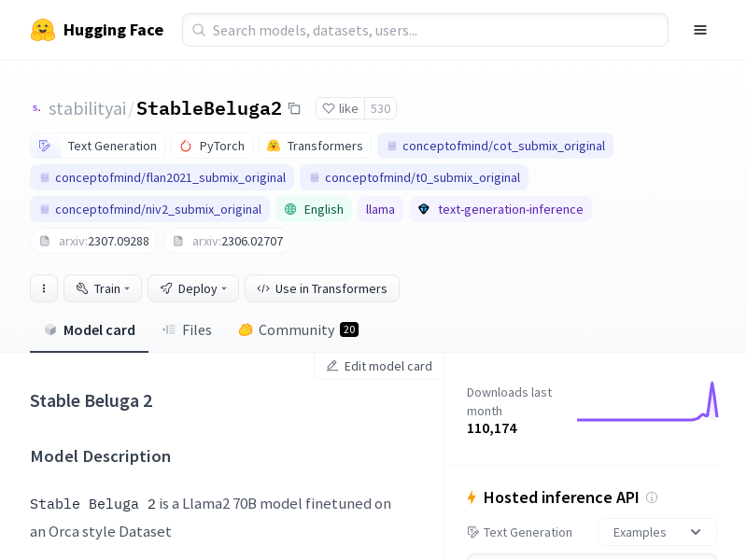Click the Hosted inference API heading

(561, 497)
